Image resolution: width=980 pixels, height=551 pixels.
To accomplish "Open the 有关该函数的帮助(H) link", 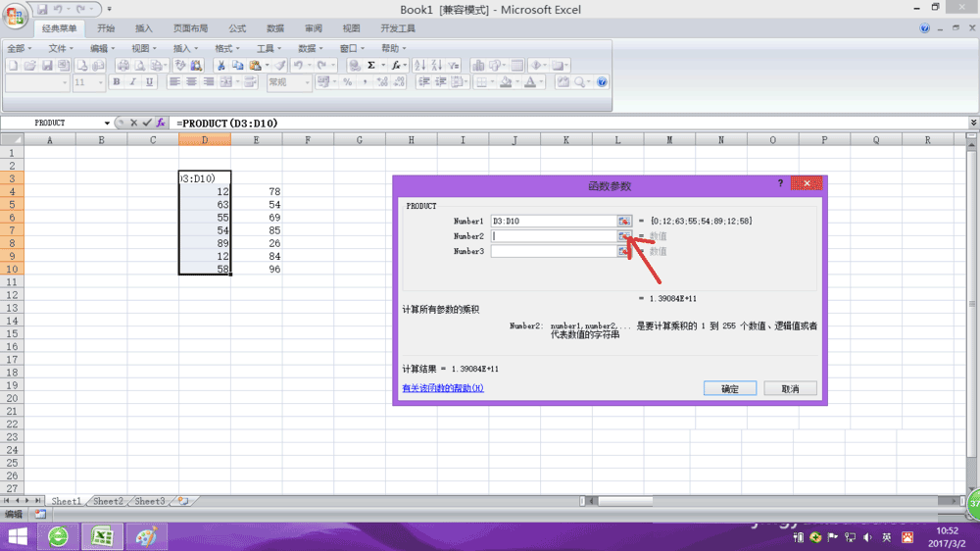I will pyautogui.click(x=443, y=388).
